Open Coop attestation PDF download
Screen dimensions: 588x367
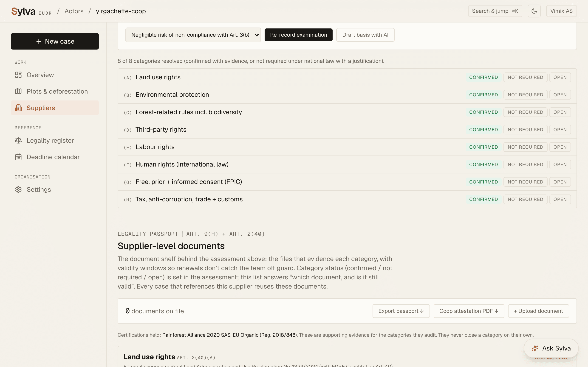[x=469, y=311]
